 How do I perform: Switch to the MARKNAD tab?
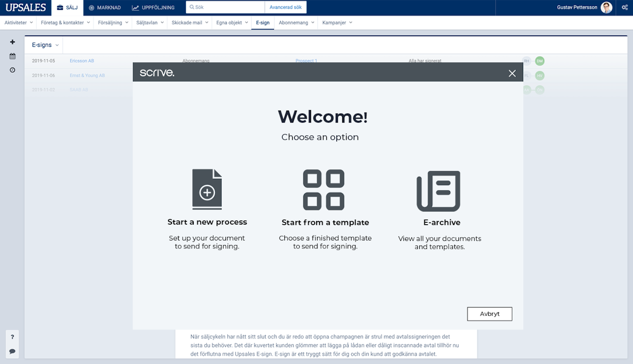[x=104, y=7]
